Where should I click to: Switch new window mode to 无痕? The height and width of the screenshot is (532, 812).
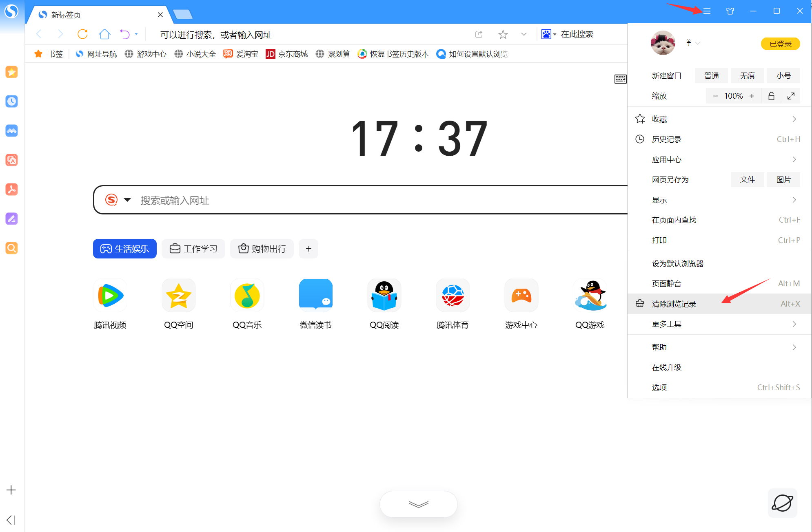point(747,75)
